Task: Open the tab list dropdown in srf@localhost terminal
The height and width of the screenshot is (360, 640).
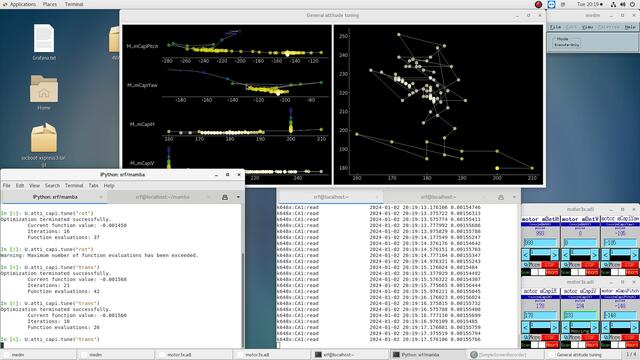Action: point(514,197)
